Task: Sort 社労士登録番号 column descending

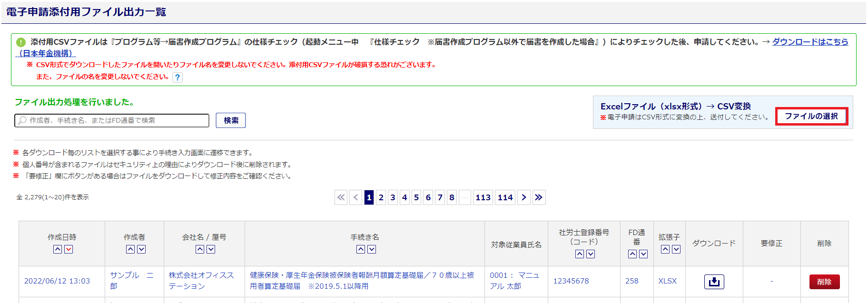Action: (591, 254)
